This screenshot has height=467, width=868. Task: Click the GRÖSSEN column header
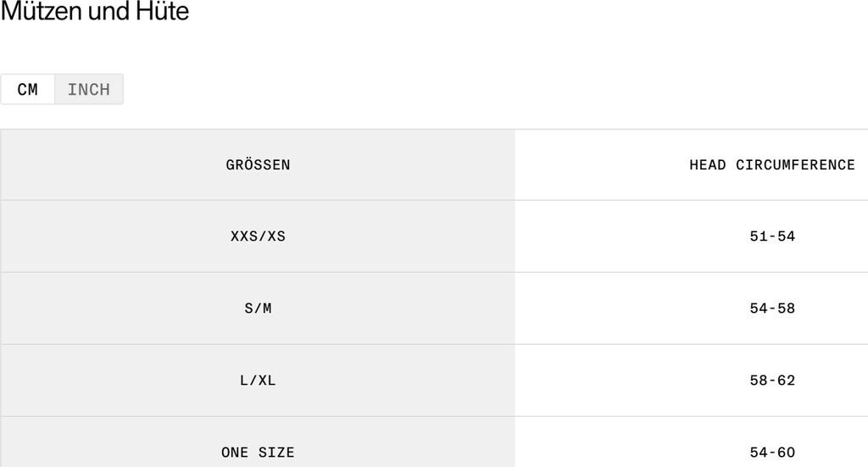(258, 165)
